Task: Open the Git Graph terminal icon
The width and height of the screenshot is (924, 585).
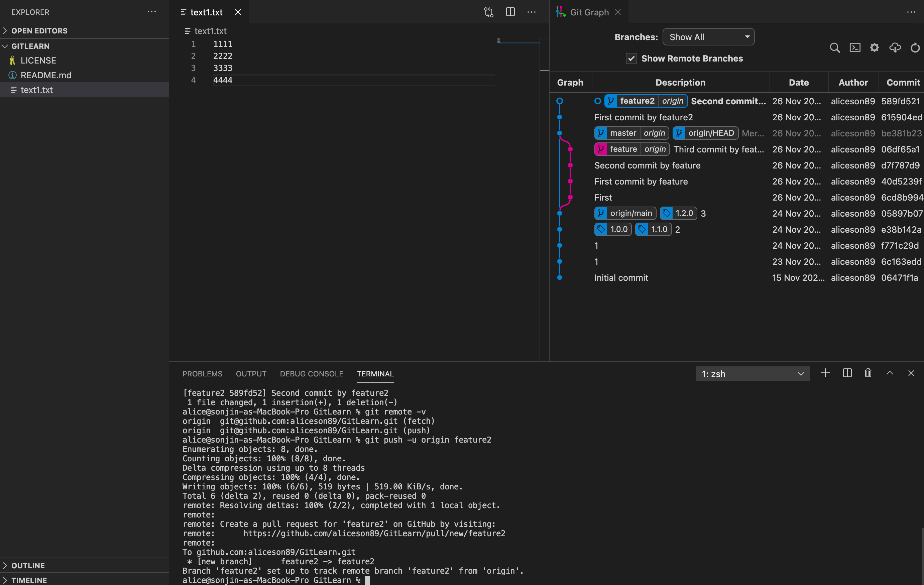Action: [854, 48]
